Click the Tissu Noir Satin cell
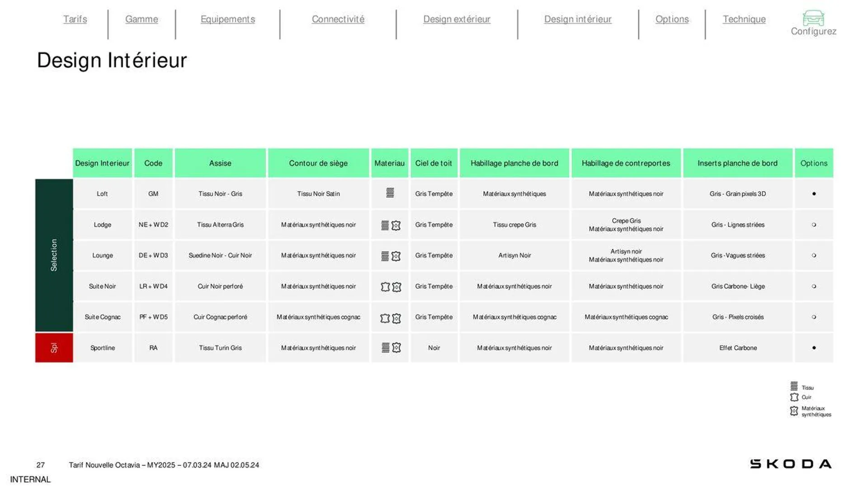This screenshot has height=488, width=868. click(x=318, y=194)
